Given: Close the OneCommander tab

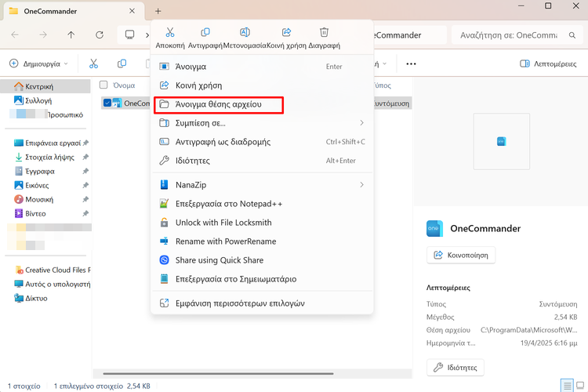Looking at the screenshot, I should click(132, 11).
